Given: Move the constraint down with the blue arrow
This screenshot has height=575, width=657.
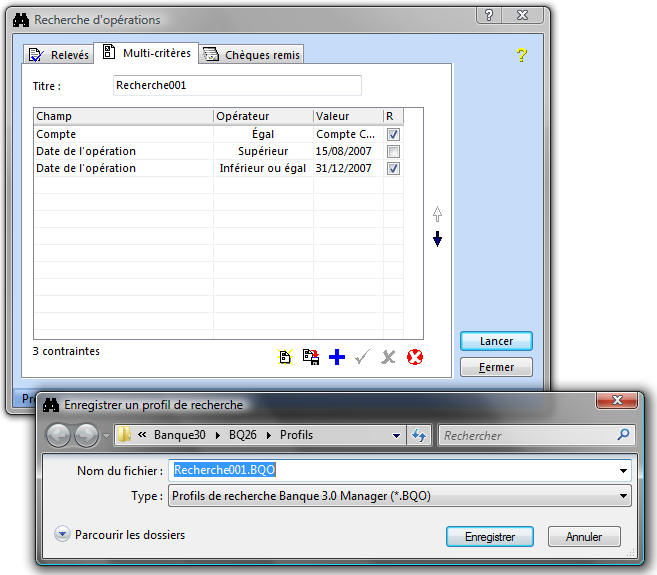Looking at the screenshot, I should pos(437,239).
